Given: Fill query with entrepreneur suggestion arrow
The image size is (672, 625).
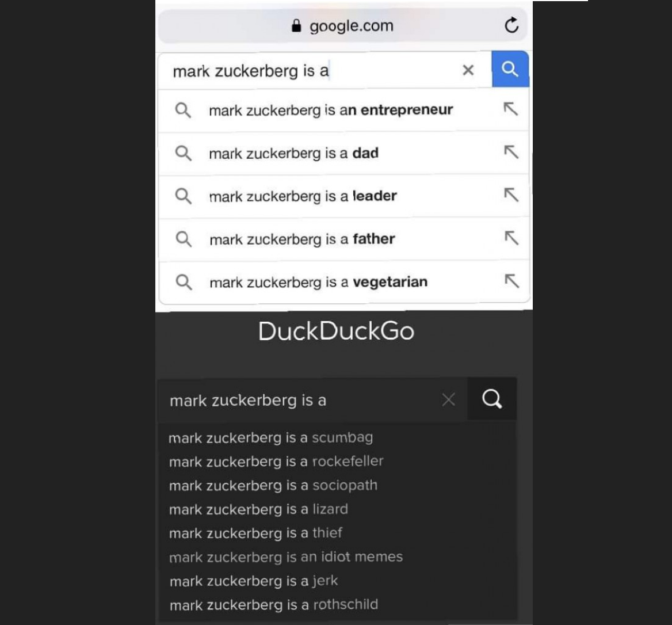Looking at the screenshot, I should click(510, 109).
